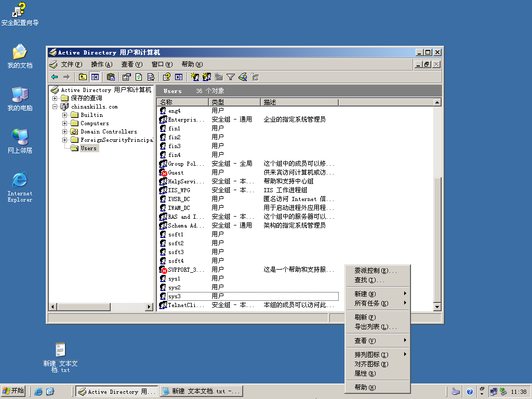Click the Find objects toolbar icon
This screenshot has width=532, height=399.
pyautogui.click(x=243, y=77)
